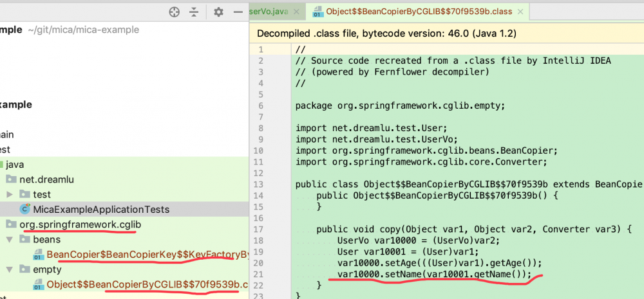The width and height of the screenshot is (644, 299).
Task: Click the package org.springframework.cglib.empty line
Action: tap(400, 105)
